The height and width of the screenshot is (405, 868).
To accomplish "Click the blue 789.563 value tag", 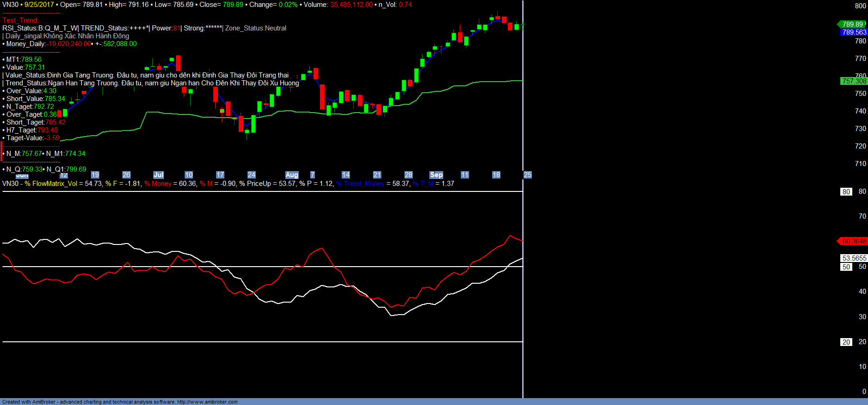I will 854,32.
